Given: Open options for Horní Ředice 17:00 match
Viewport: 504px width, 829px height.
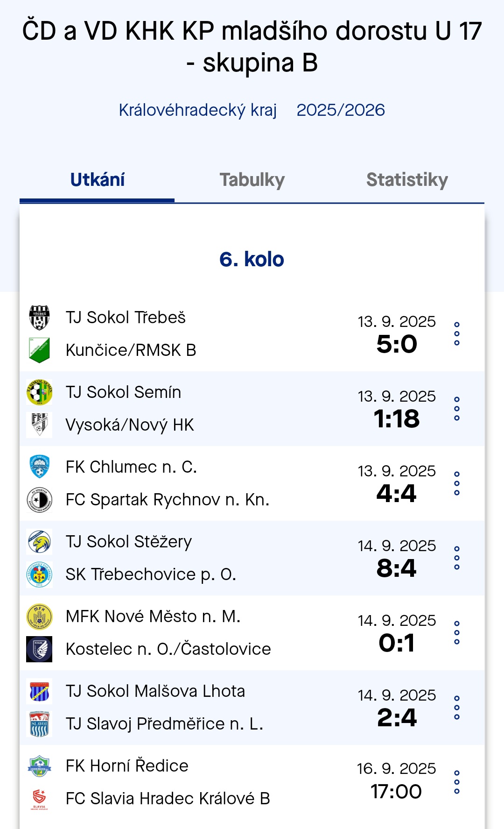Looking at the screenshot, I should [457, 782].
